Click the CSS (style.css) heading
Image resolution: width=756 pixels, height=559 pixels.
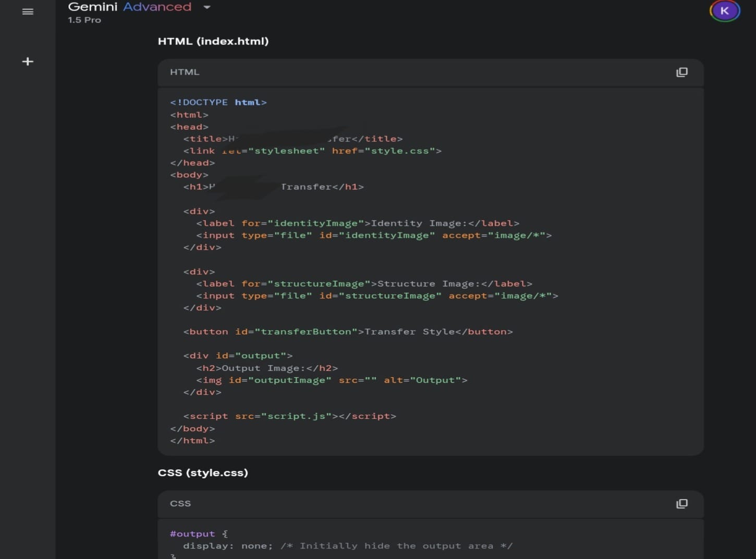pyautogui.click(x=203, y=473)
